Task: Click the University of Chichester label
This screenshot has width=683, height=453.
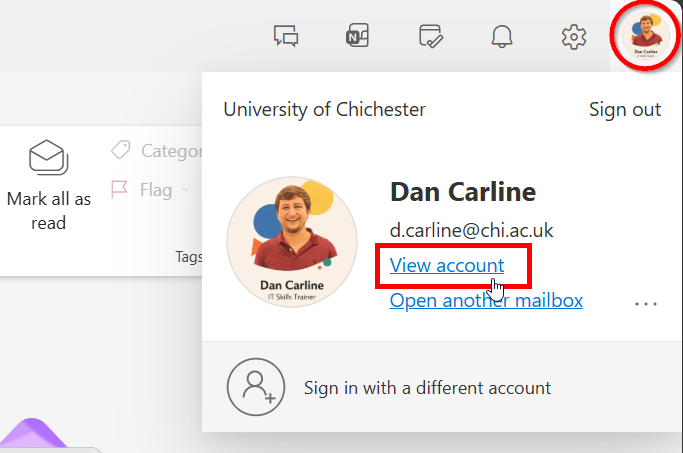Action: (x=324, y=110)
